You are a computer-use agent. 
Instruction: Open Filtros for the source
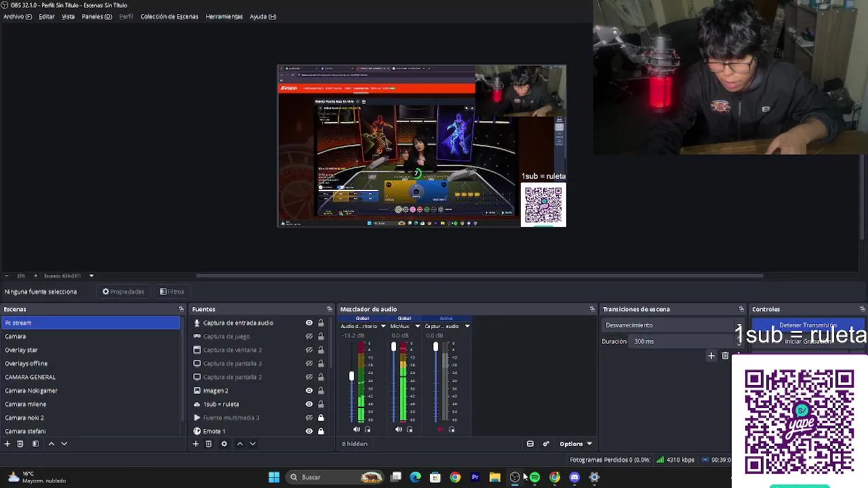[x=172, y=291]
